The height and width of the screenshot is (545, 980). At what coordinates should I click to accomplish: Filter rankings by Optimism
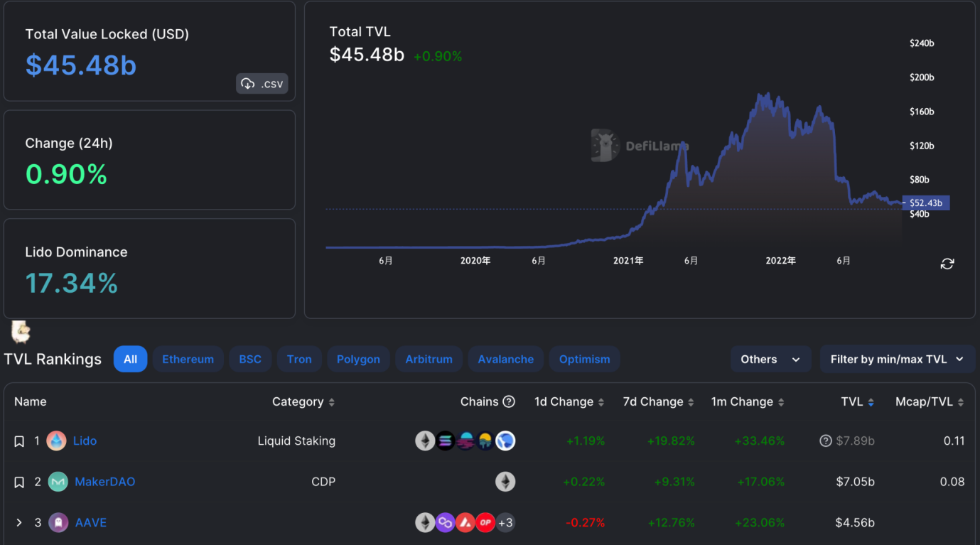(x=584, y=359)
